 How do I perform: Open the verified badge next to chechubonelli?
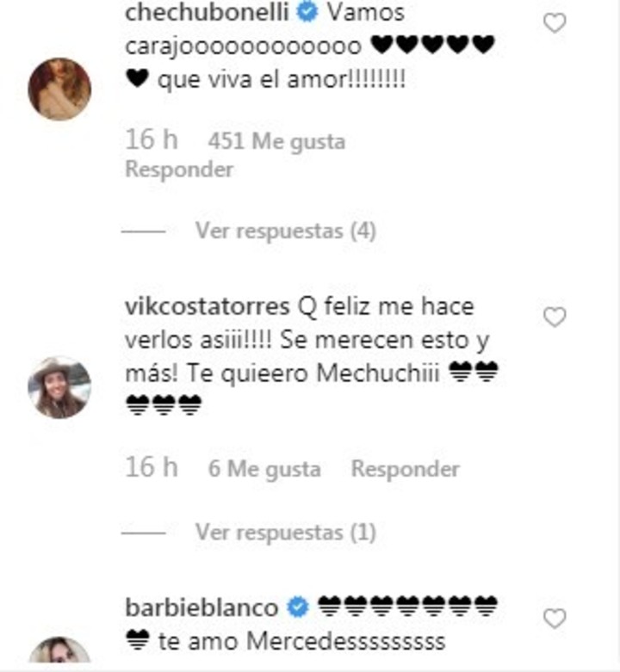(307, 11)
